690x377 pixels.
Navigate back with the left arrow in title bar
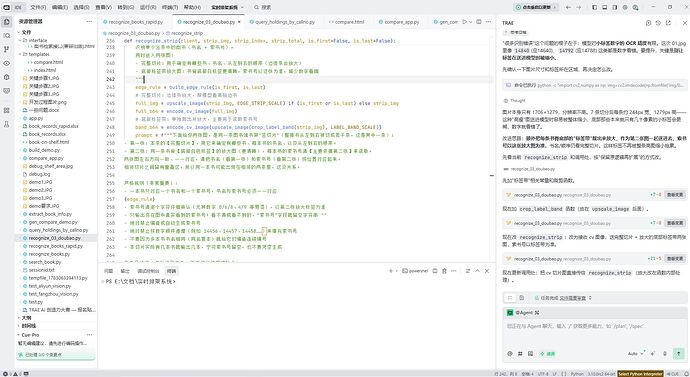pyautogui.click(x=568, y=7)
